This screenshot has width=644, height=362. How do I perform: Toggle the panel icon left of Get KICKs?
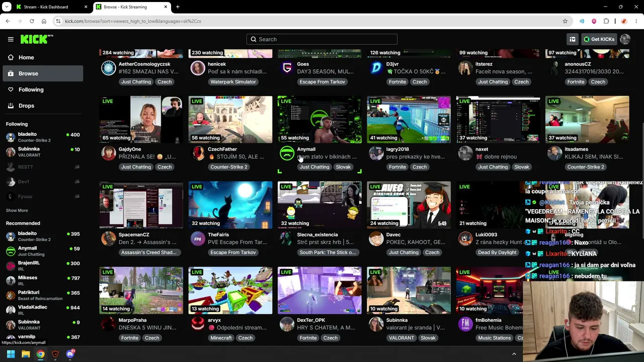tap(573, 39)
